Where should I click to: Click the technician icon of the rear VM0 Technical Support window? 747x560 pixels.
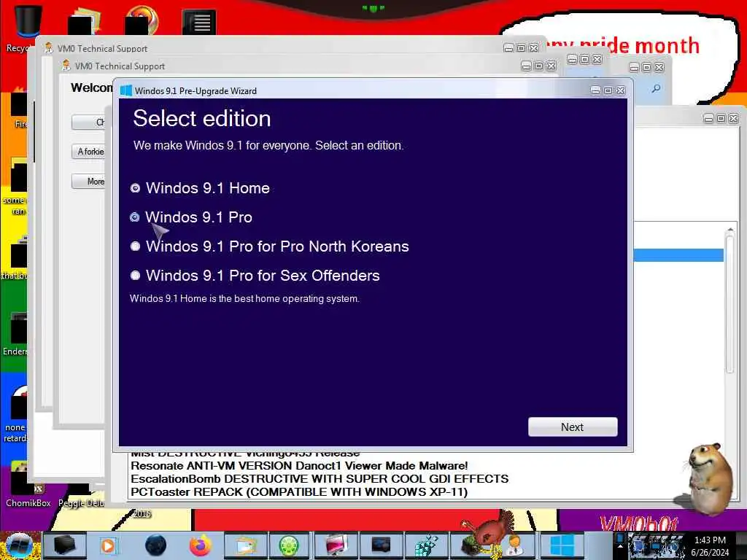coord(49,48)
